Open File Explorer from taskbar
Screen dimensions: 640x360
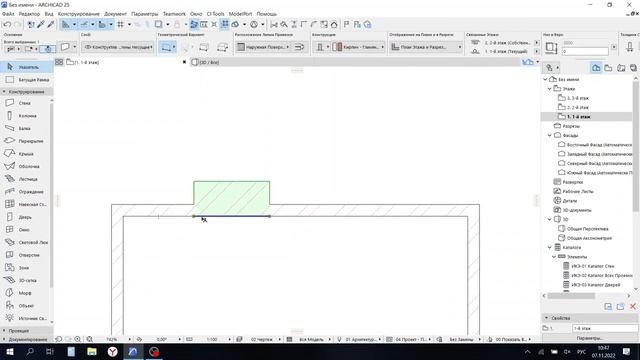coord(92,351)
